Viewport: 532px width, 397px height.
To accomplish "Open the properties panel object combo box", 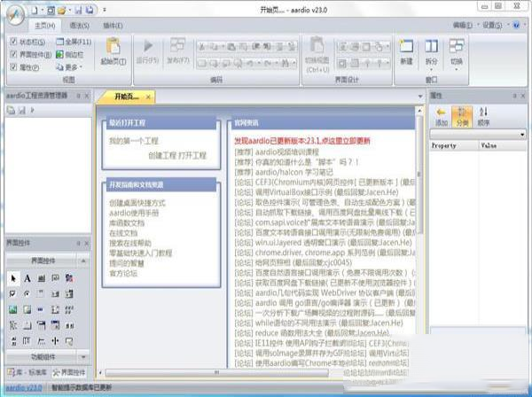I will (x=478, y=133).
